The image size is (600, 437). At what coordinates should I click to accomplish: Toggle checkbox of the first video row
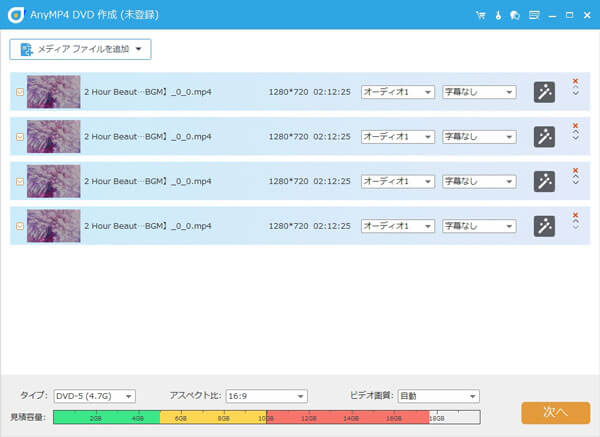(x=20, y=92)
